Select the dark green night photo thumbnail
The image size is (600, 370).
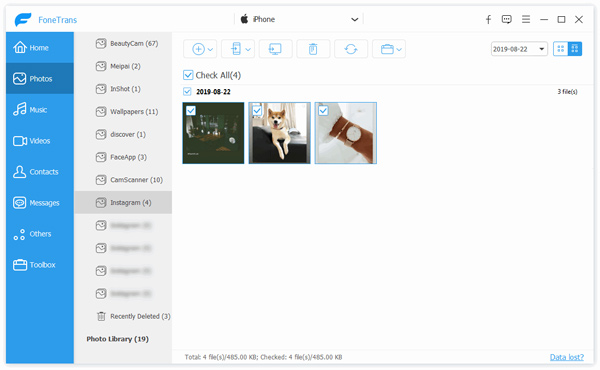click(x=213, y=133)
